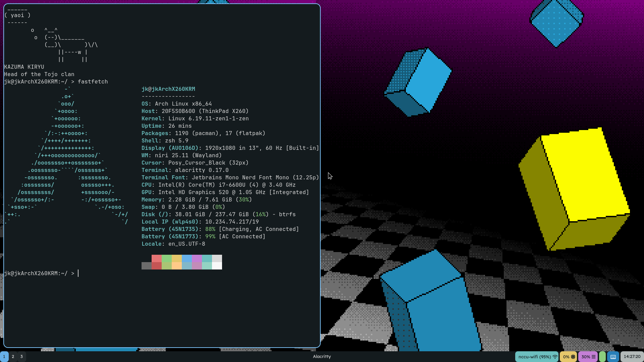Viewport: 644px width, 362px height.
Task: Click the 'Head of the Tojo clan' line
Action: pos(39,74)
